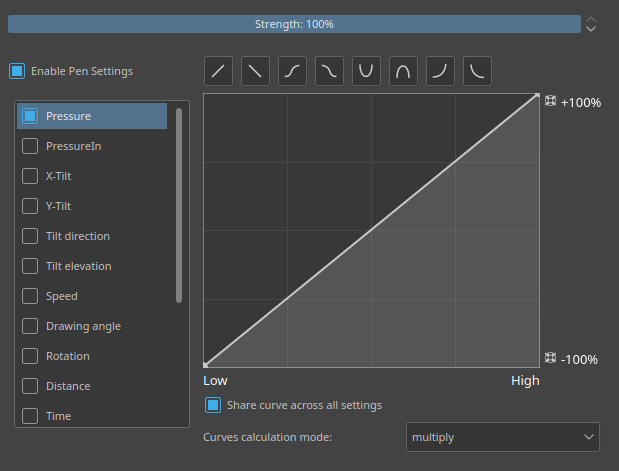Uncheck the Pressure sensor checkbox

coord(30,116)
